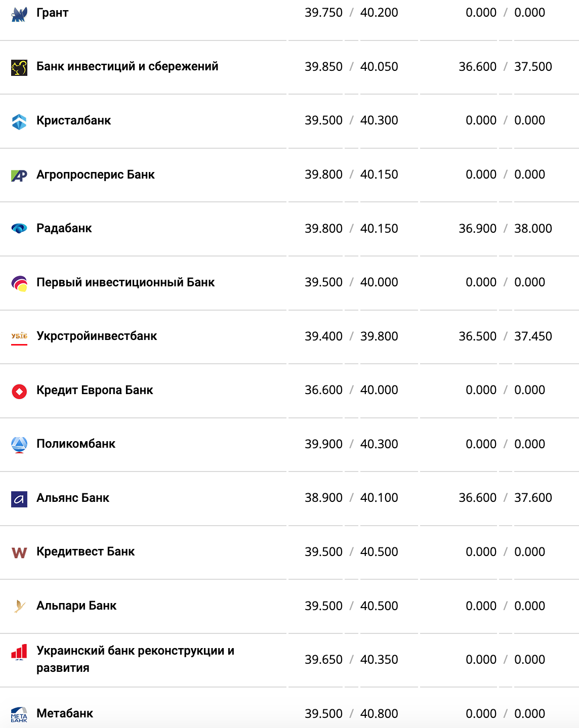Click the Укрстройинвестбанк logo icon

[19, 337]
